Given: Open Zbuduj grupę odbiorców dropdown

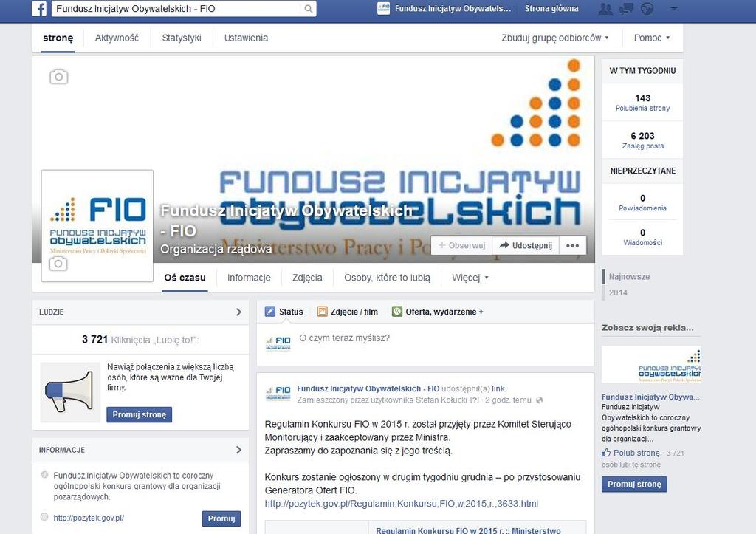Looking at the screenshot, I should 555,38.
